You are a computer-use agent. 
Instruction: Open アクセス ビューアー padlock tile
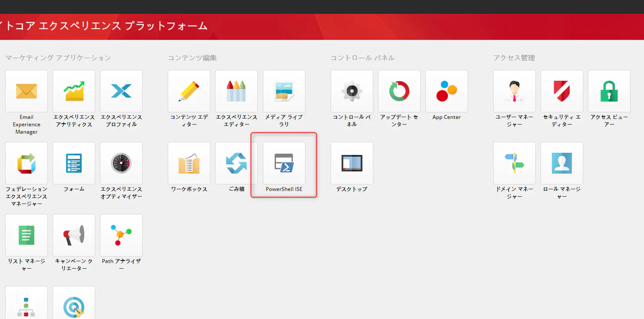click(609, 91)
